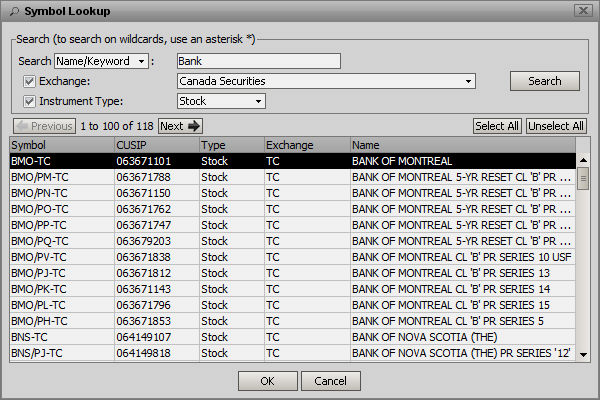Image resolution: width=600 pixels, height=400 pixels.
Task: Click the results list scrollbar thumb
Action: click(583, 178)
